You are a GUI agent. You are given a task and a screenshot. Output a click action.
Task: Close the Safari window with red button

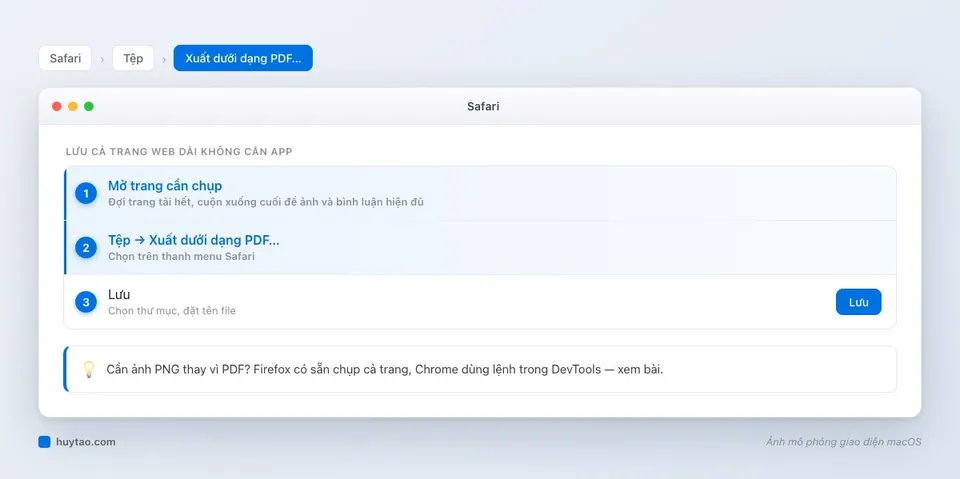coord(57,107)
